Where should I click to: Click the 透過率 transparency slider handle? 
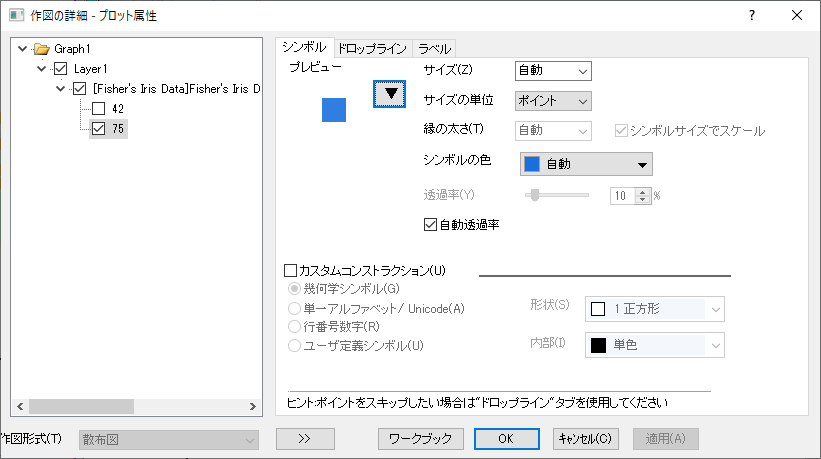[535, 195]
